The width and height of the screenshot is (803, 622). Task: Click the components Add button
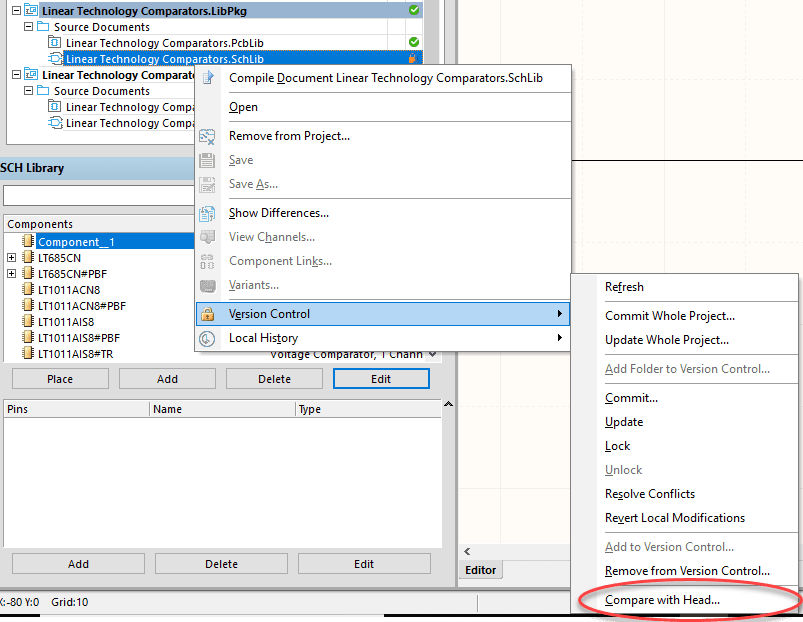pos(167,379)
